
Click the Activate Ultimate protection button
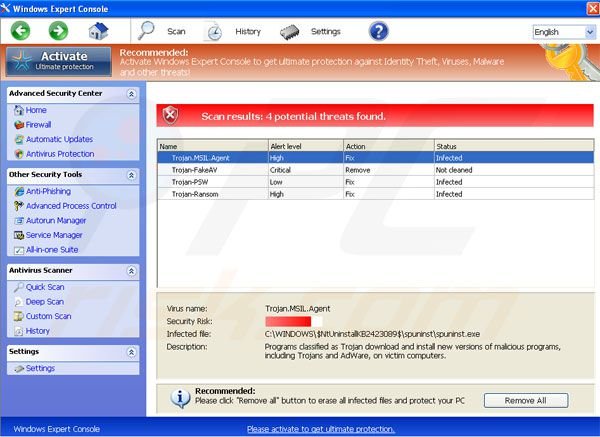(x=57, y=60)
